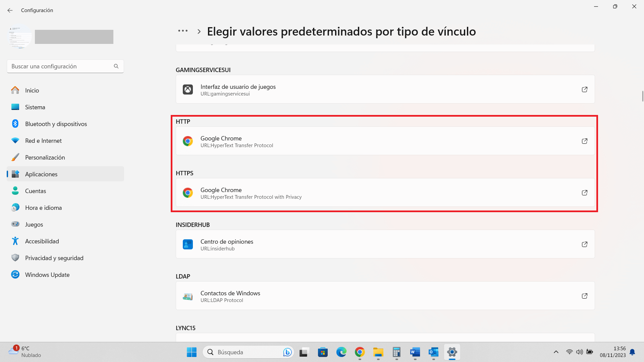Open Task View from the taskbar
Image resolution: width=644 pixels, height=362 pixels.
(x=304, y=352)
